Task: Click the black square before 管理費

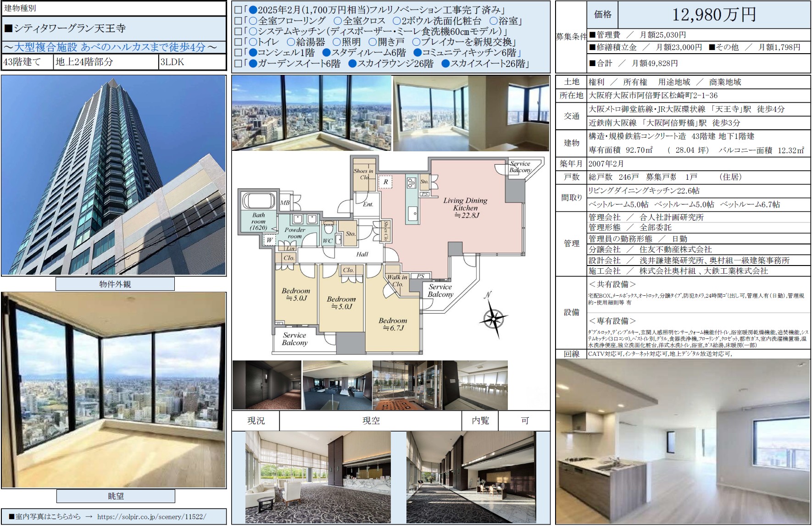Action: (x=592, y=35)
